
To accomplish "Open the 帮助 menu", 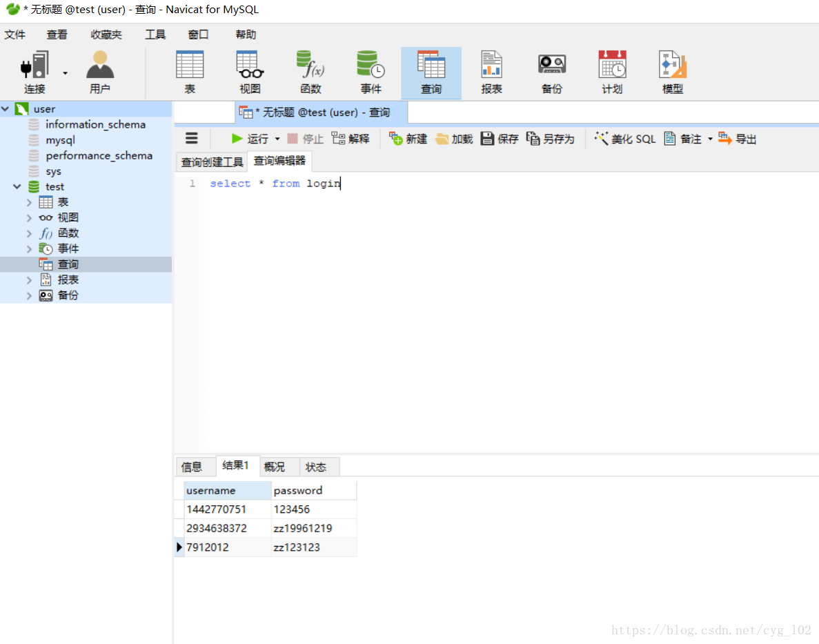I will [246, 35].
